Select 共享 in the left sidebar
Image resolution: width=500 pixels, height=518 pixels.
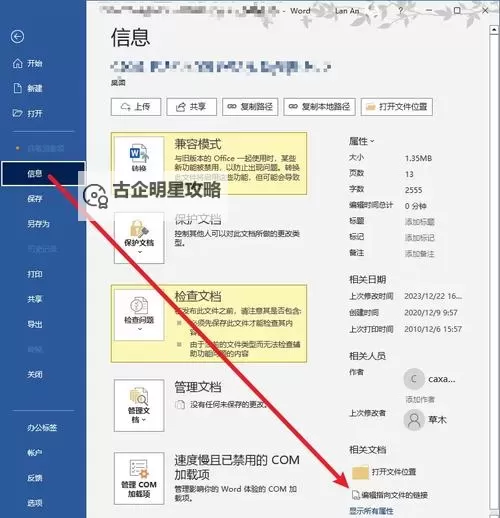(35, 299)
